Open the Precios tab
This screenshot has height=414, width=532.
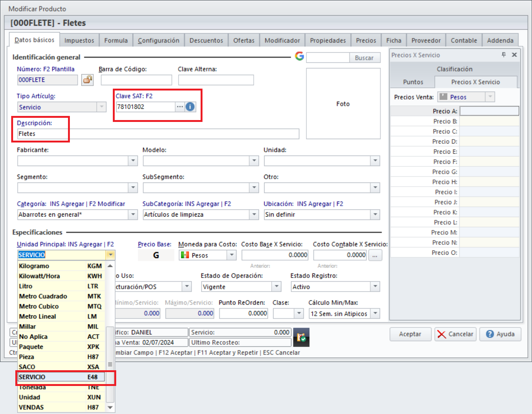(x=366, y=40)
